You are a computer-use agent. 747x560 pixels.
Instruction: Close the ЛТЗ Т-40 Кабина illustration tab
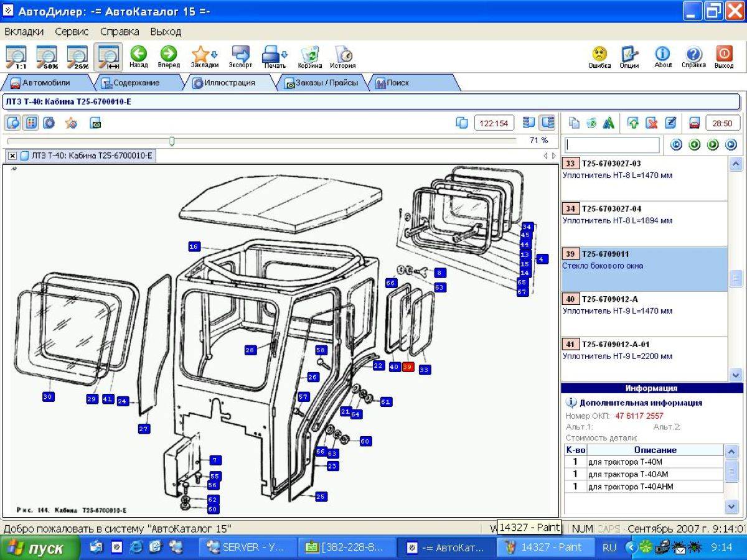coord(12,156)
